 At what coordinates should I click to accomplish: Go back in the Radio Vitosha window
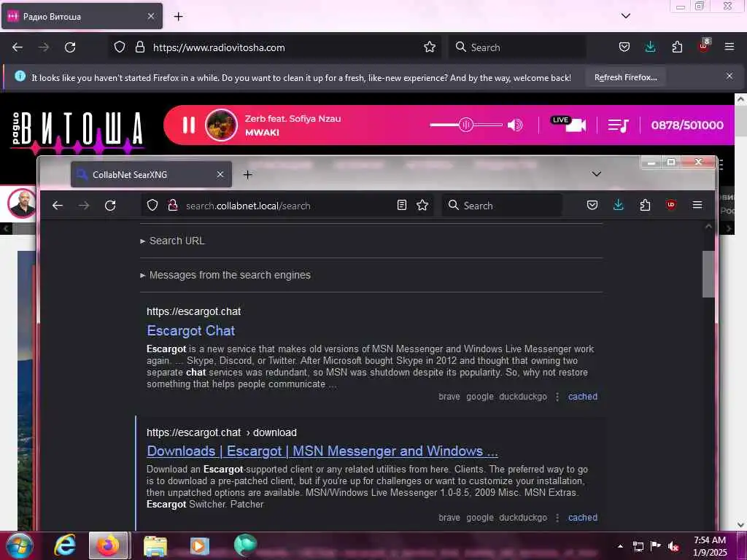tap(18, 47)
